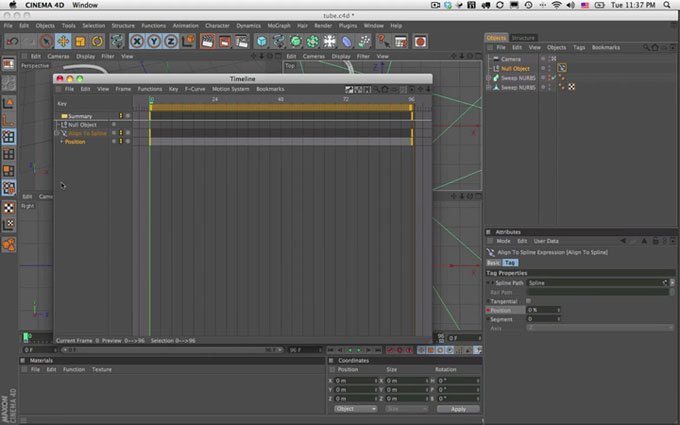Viewport: 680px width, 425px height.
Task: Open the red content browser icon in the toolbar
Action: point(420,42)
